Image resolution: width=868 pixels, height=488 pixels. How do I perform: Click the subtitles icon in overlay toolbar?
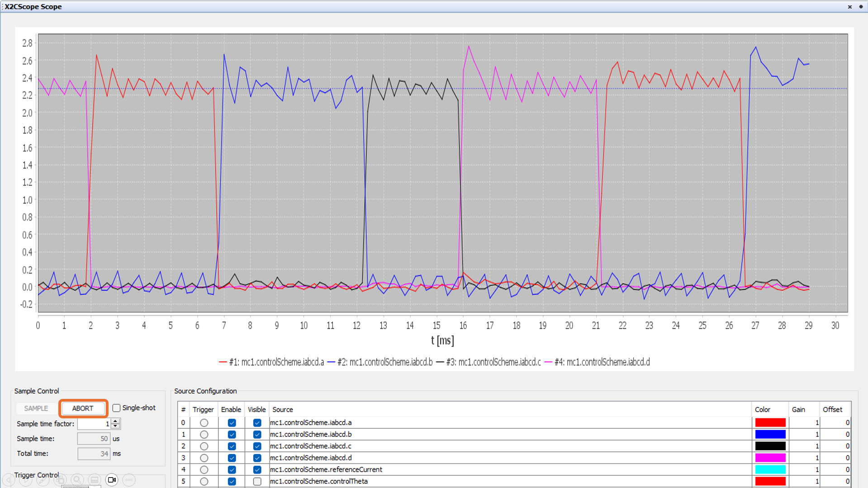95,480
